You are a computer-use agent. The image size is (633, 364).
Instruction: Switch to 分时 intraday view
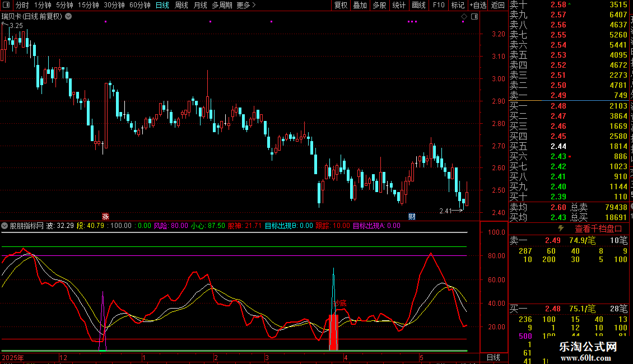pyautogui.click(x=22, y=5)
